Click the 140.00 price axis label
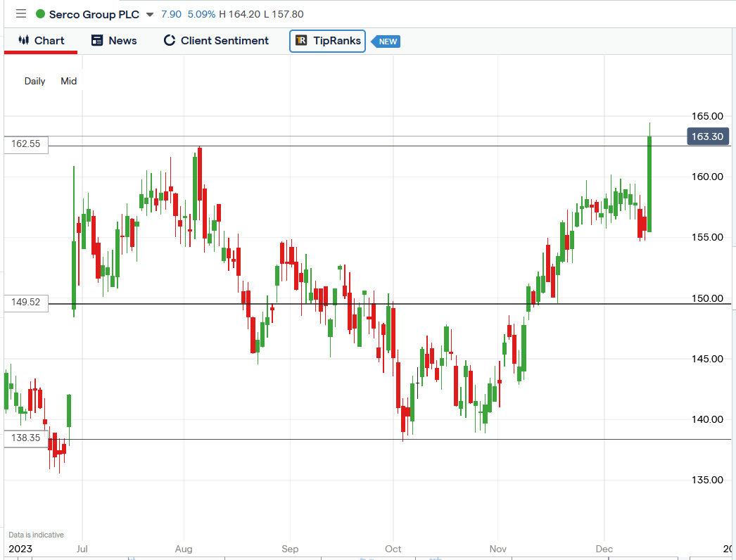The image size is (736, 560). pos(707,419)
